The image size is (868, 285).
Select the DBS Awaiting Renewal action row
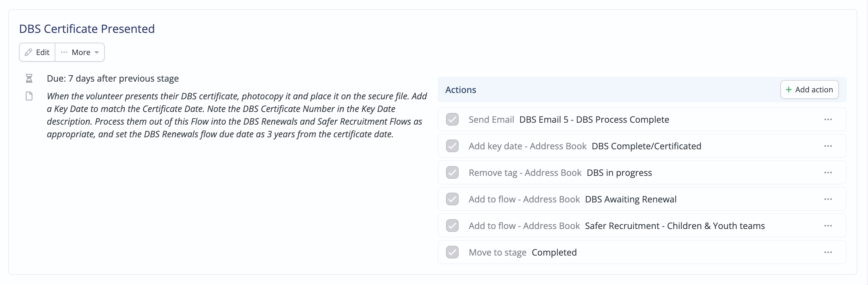(642, 199)
